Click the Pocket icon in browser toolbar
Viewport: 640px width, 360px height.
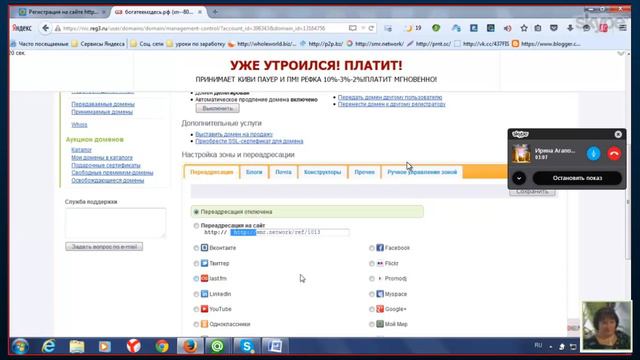coord(553,28)
